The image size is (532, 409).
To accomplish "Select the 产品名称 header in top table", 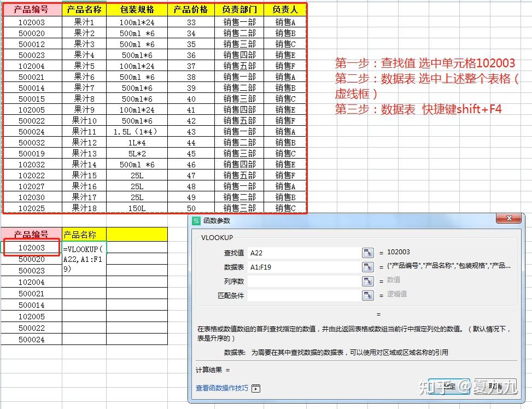I will [x=84, y=9].
